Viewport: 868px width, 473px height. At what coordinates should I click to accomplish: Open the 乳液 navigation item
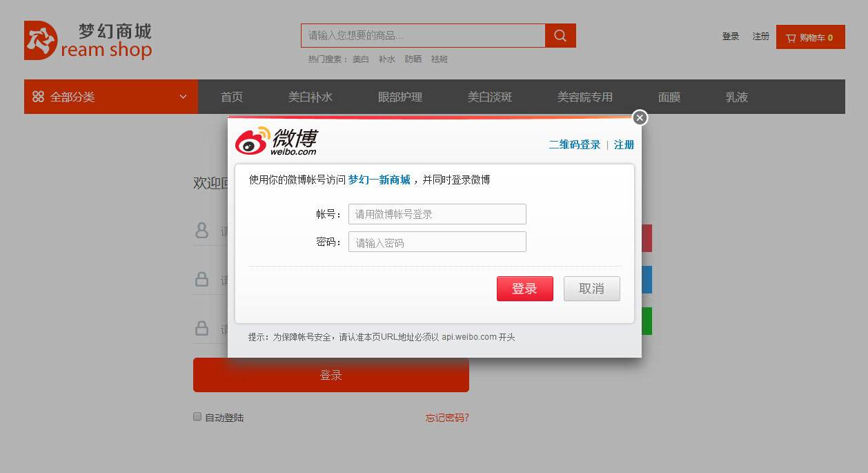[x=737, y=97]
